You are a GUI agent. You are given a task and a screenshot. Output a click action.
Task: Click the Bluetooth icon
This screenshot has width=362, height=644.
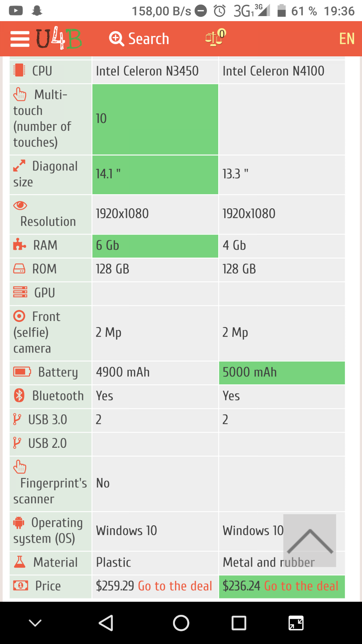[x=19, y=395]
